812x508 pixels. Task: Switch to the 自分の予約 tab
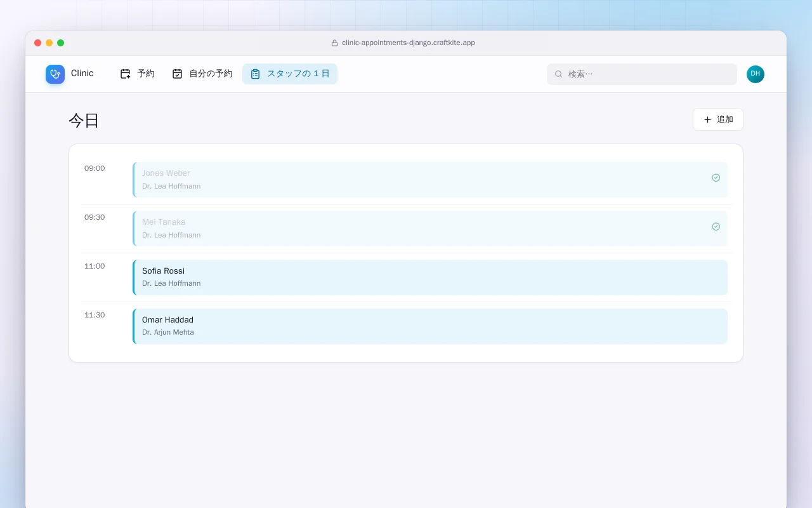202,74
